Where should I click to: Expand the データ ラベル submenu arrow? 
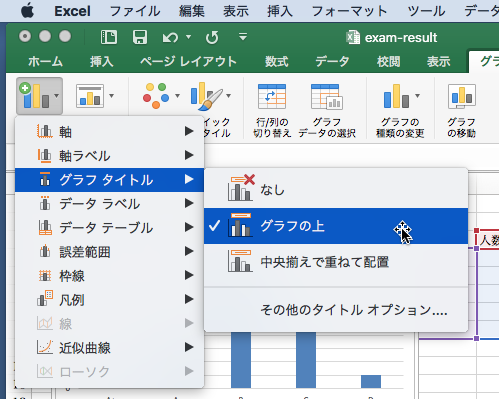pyautogui.click(x=189, y=203)
